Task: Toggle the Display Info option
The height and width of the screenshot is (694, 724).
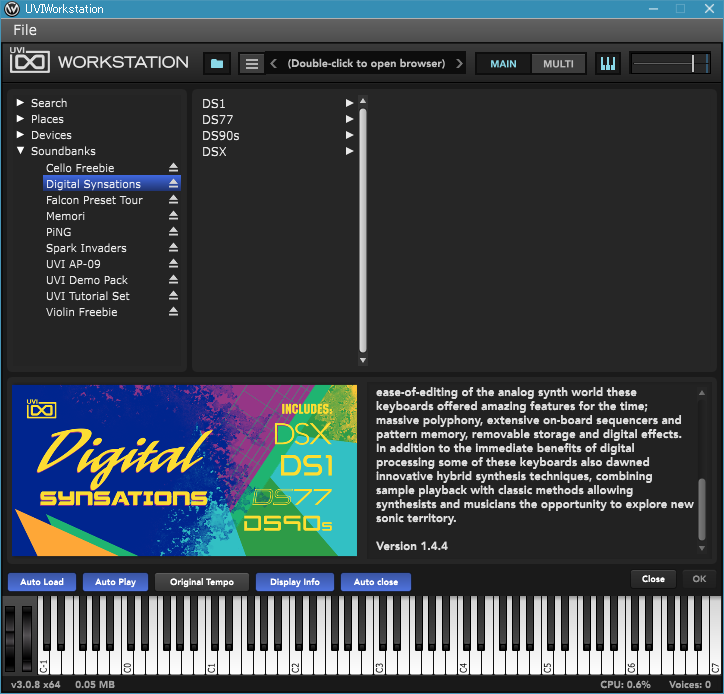Action: (295, 582)
